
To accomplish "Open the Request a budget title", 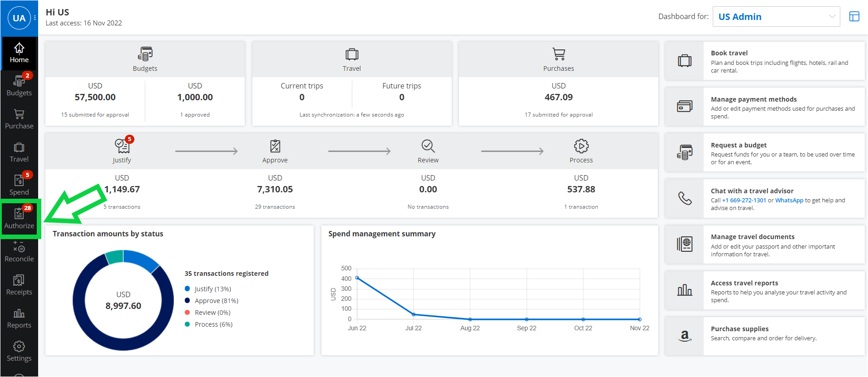I will [x=739, y=145].
